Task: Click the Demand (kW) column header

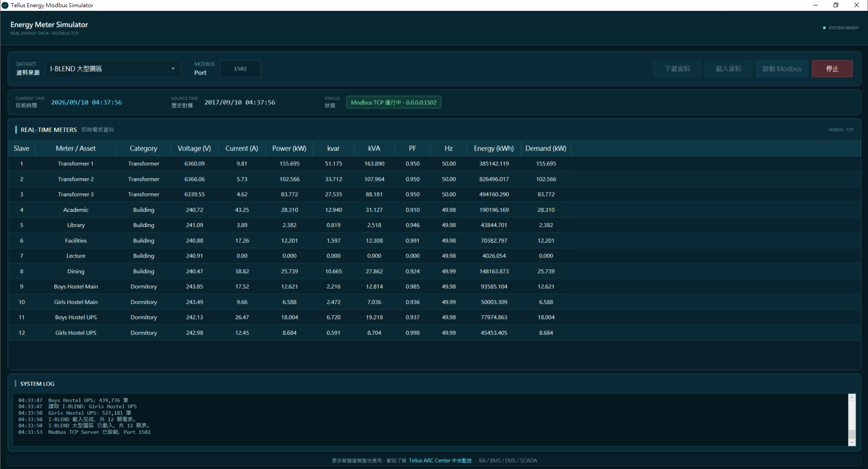Action: pyautogui.click(x=546, y=148)
